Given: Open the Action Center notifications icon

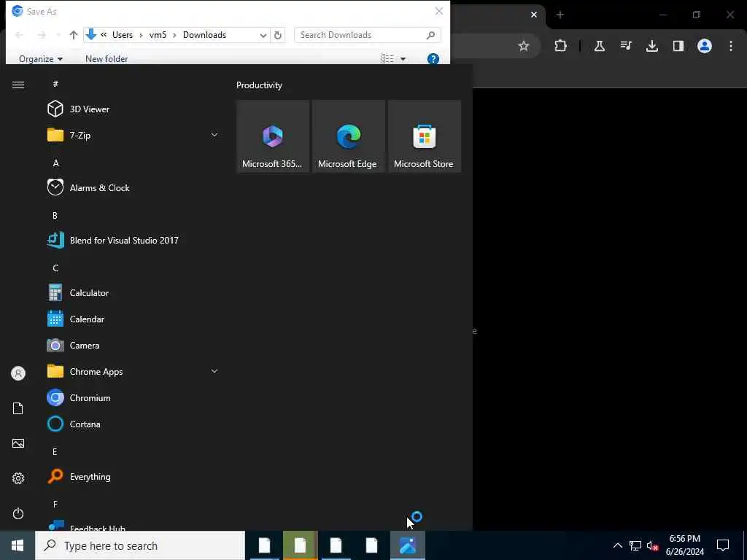Looking at the screenshot, I should click(x=723, y=545).
